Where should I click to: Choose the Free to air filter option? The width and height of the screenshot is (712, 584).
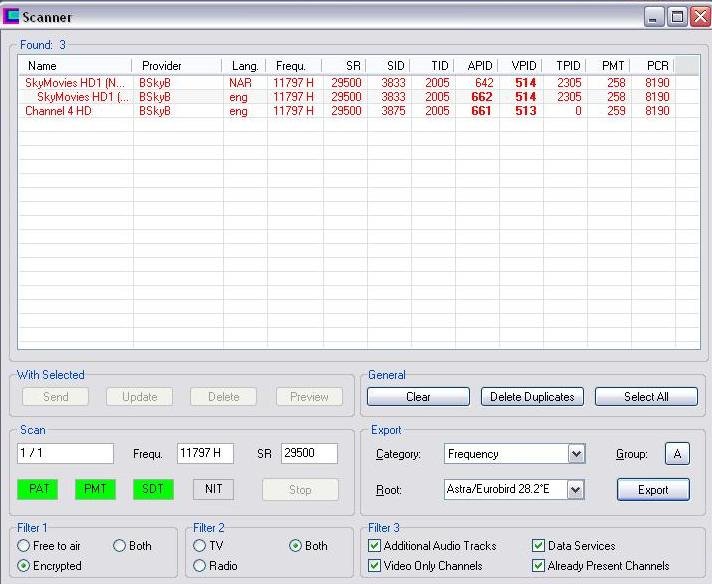click(x=24, y=546)
